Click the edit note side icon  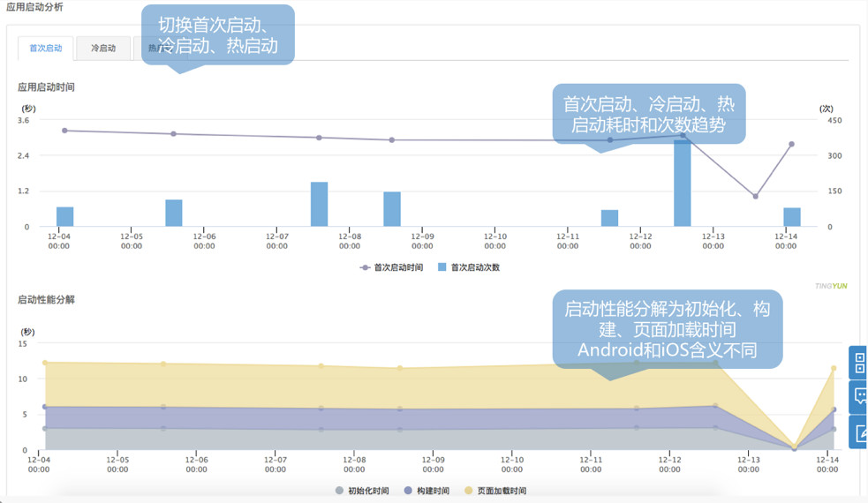tap(859, 432)
